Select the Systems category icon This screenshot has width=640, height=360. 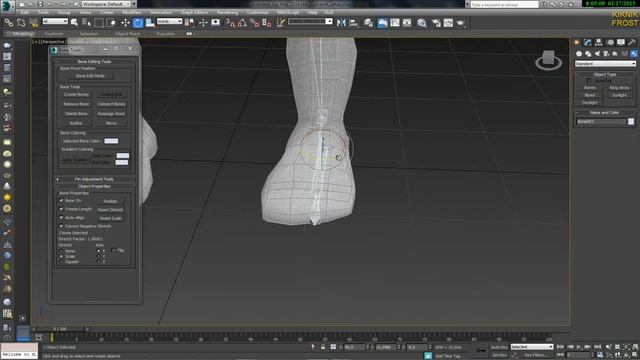633,53
